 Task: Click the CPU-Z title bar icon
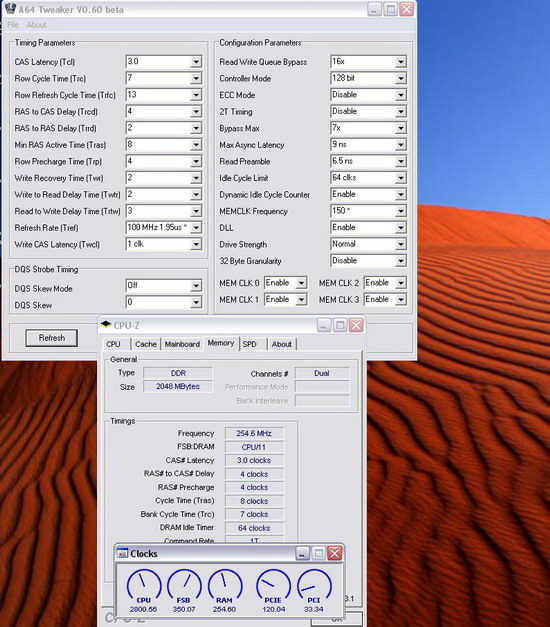coord(106,324)
